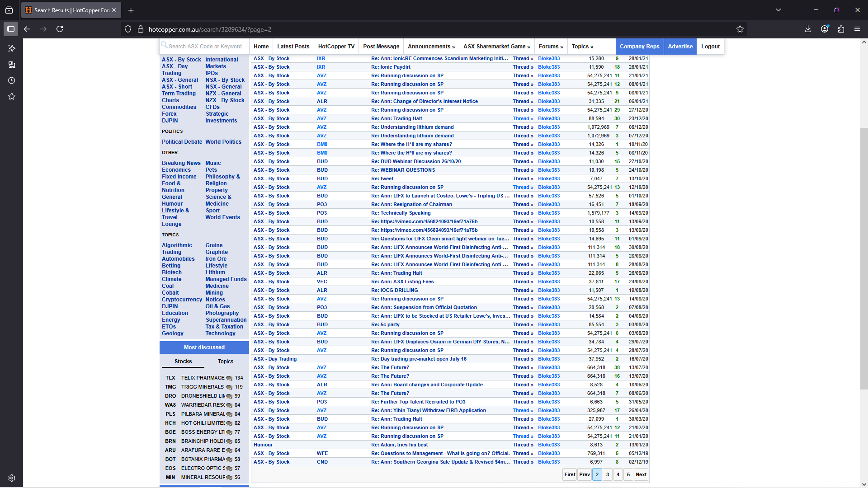This screenshot has height=488, width=868.
Task: Open Breaking News forum link
Action: (x=181, y=163)
